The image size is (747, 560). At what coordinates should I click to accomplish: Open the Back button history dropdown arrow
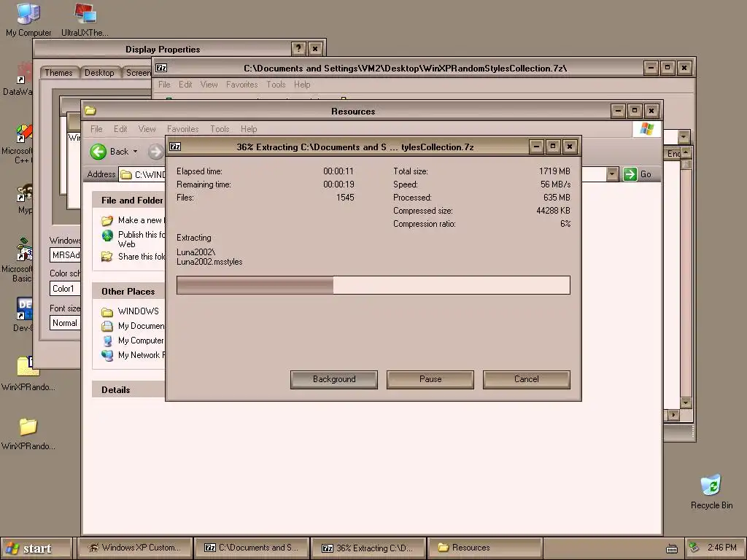click(135, 152)
